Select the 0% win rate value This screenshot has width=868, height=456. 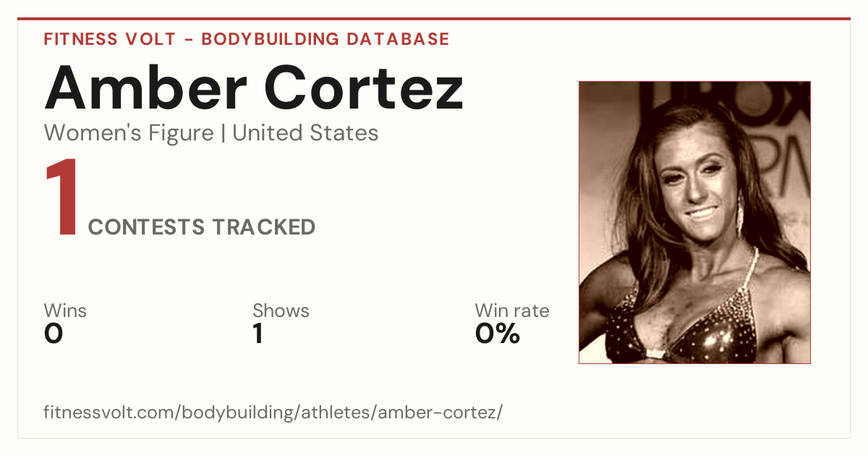498,334
